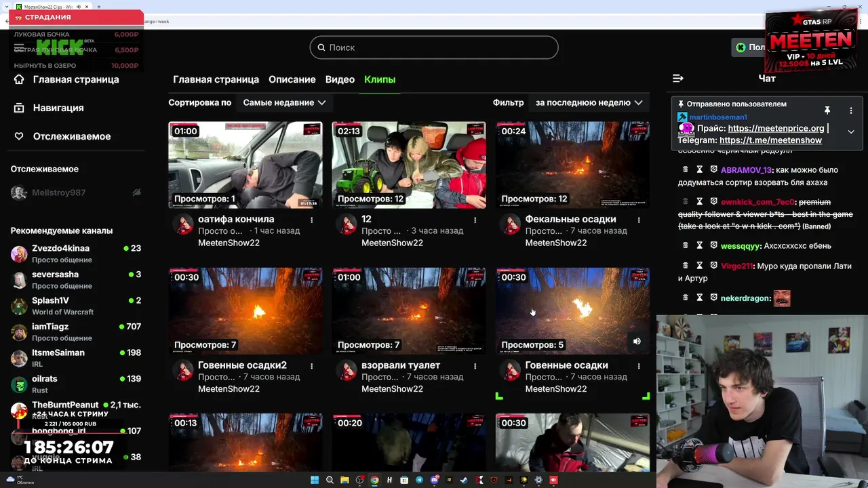
Task: Open 'за последнюю неделю' filter dropdown
Action: [x=589, y=102]
